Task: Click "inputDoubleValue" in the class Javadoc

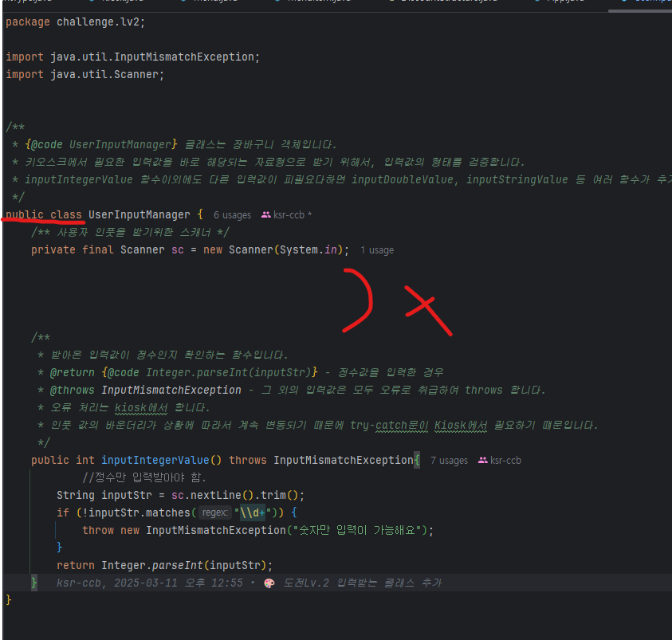Action: pos(403,179)
